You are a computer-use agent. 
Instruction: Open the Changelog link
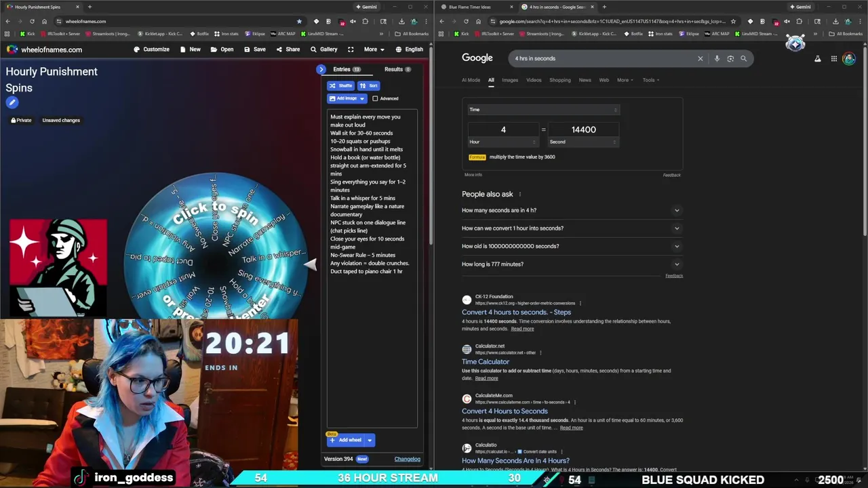tap(408, 459)
